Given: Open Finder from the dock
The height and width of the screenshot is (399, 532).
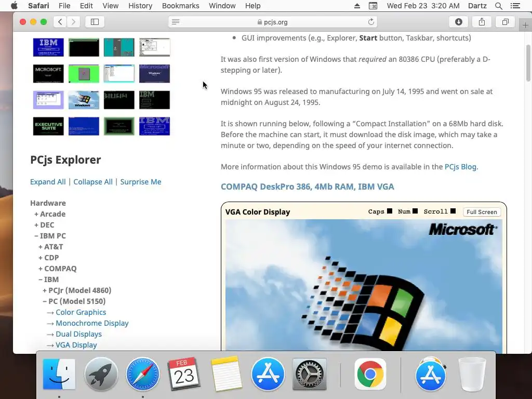Looking at the screenshot, I should pos(59,374).
